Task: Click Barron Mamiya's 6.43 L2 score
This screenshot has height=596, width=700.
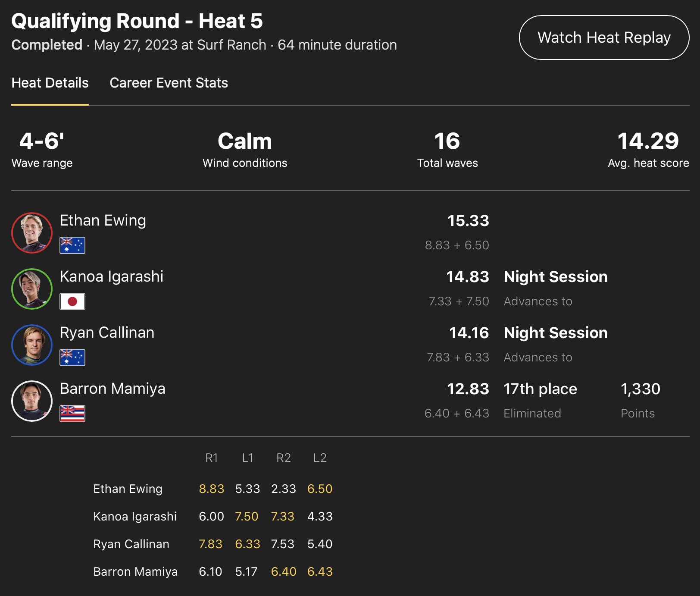Action: coord(320,571)
